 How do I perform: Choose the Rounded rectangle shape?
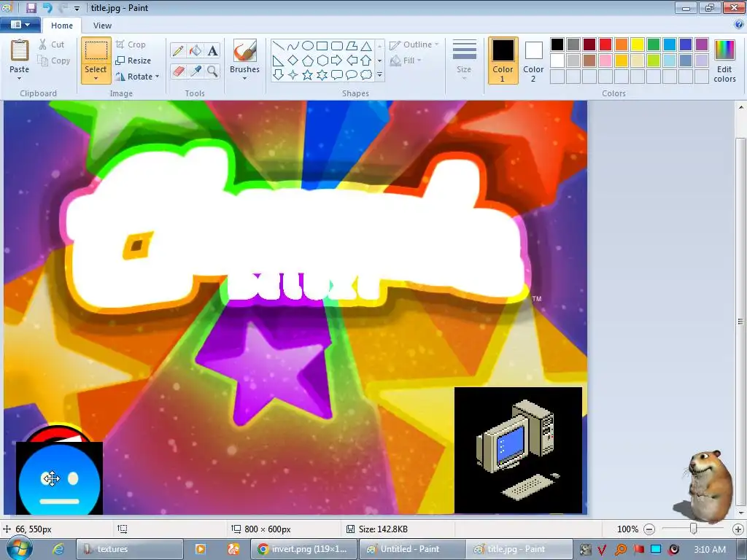[337, 46]
